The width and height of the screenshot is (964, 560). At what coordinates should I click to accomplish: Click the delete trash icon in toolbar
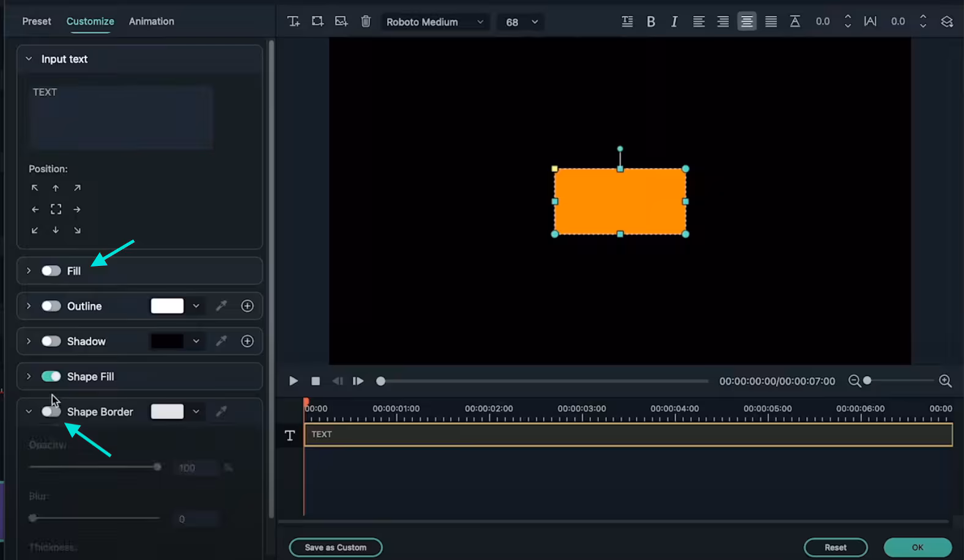(366, 21)
